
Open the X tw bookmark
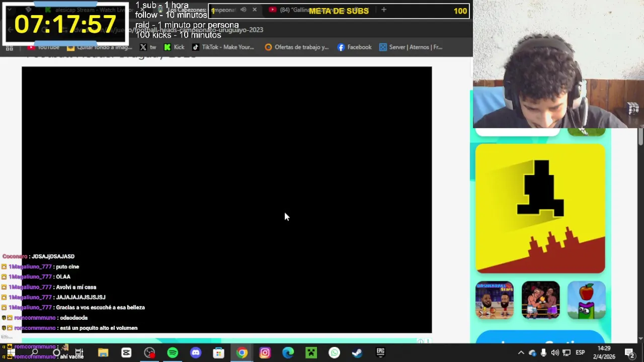click(148, 47)
